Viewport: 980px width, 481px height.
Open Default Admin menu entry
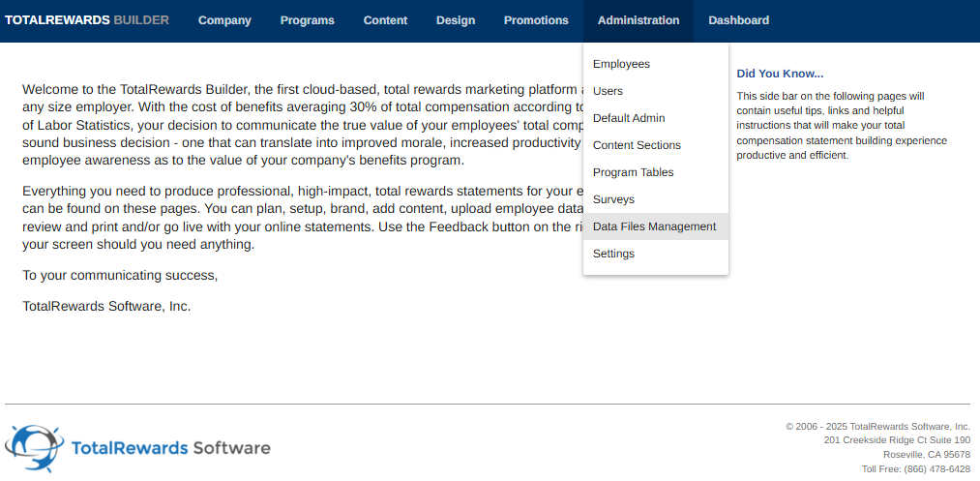click(x=656, y=118)
